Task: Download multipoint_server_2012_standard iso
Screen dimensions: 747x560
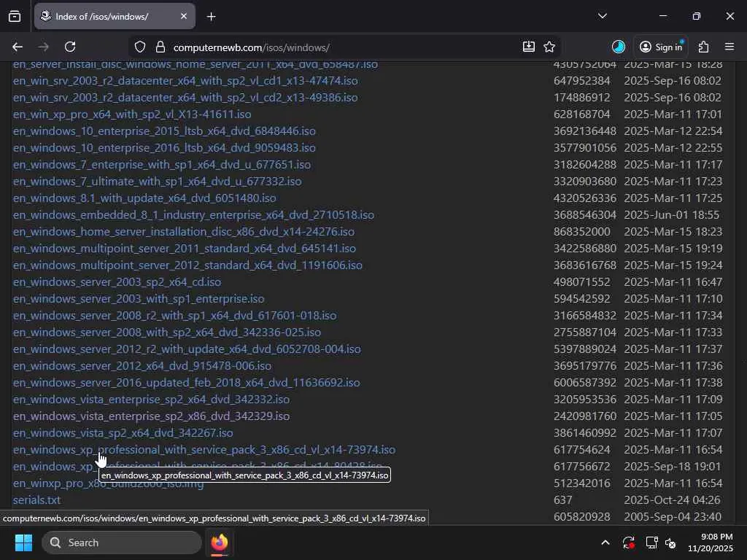Action: coord(187,265)
